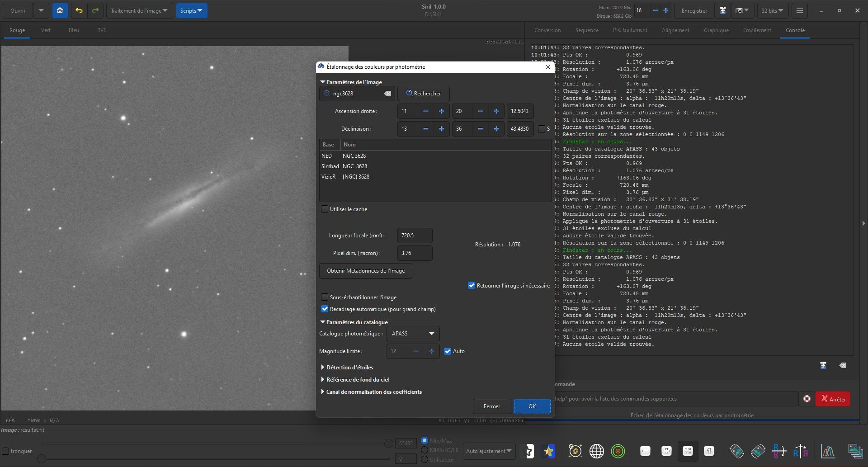Click the save-as download icon next to Enregistrer
The height and width of the screenshot is (467, 868).
(723, 10)
